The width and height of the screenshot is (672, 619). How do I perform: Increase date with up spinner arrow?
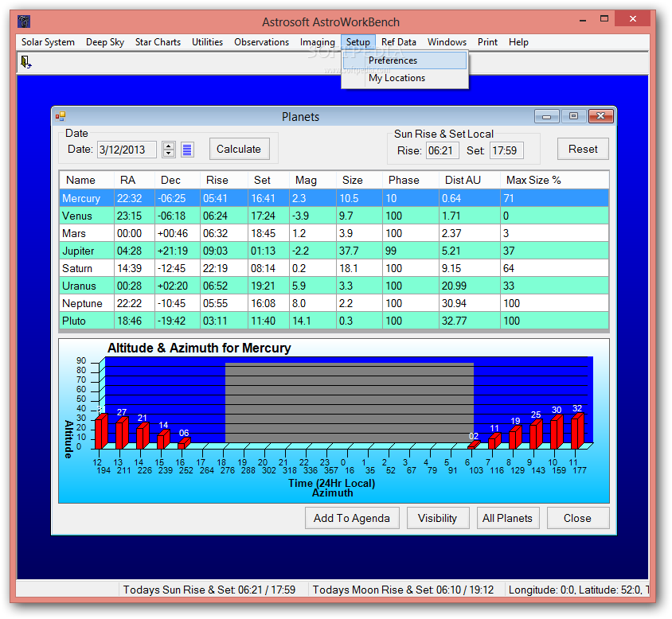click(169, 146)
